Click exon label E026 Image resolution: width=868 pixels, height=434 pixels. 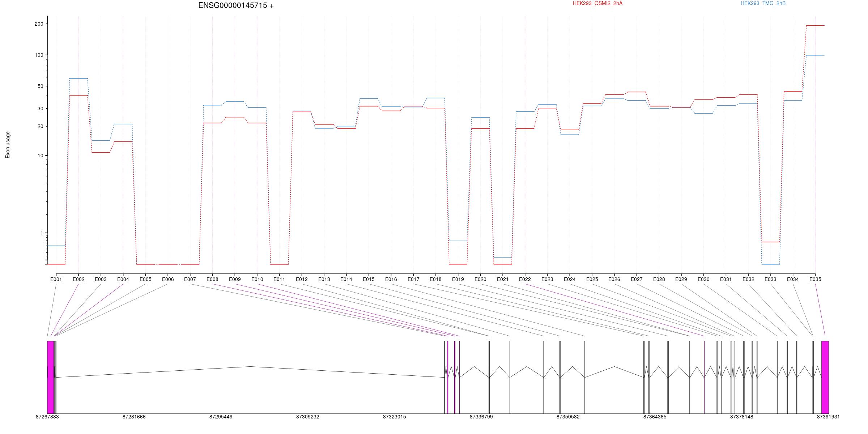tap(614, 279)
